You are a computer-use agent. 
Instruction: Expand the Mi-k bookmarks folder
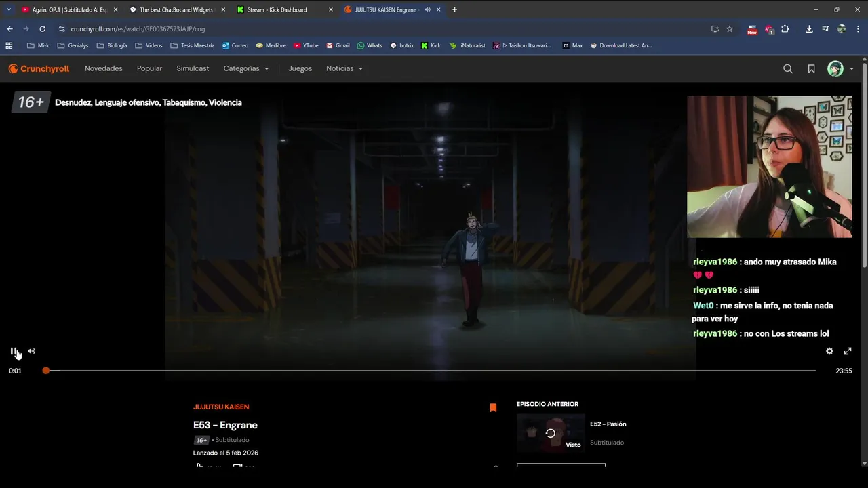(38, 45)
